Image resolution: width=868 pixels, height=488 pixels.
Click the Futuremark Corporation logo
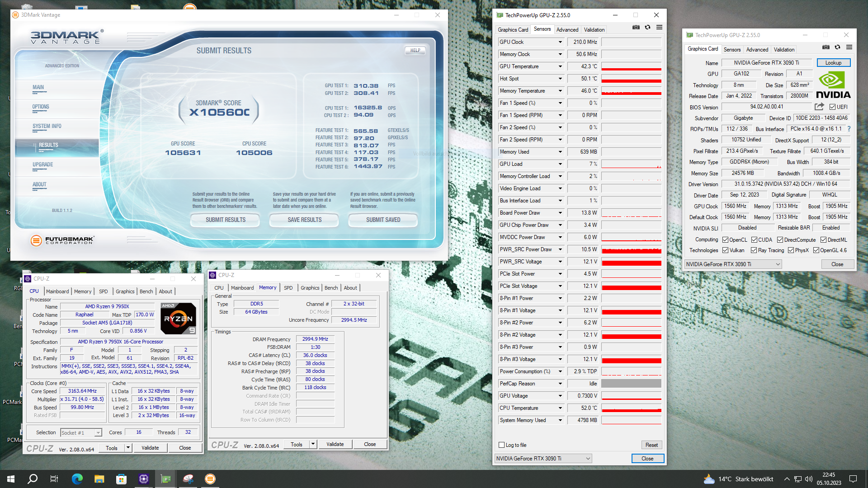62,240
